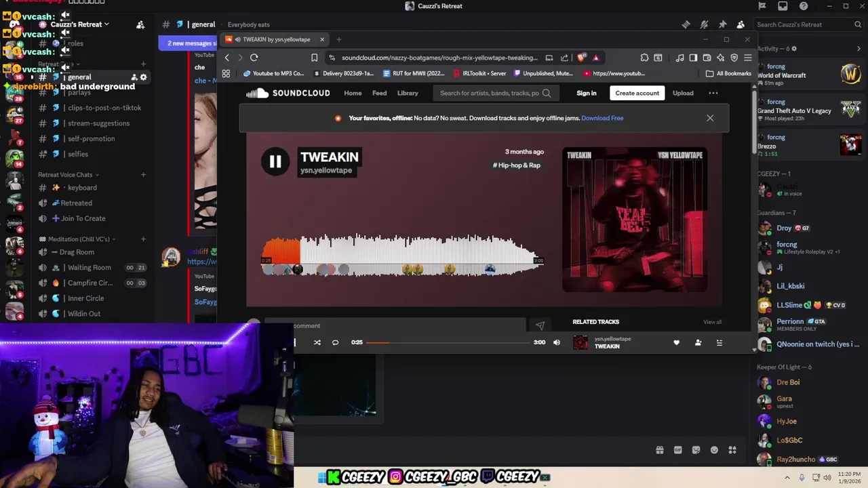
Task: Open the self-promotion channel
Action: click(x=92, y=138)
